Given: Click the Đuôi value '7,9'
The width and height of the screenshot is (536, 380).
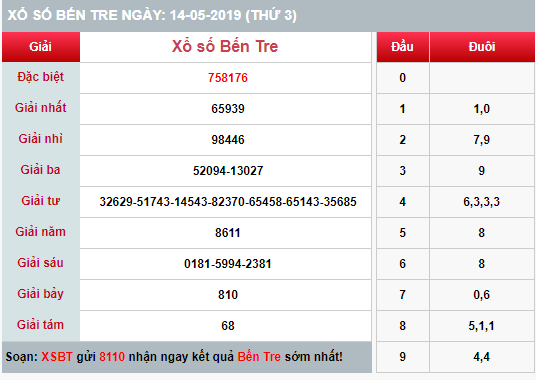Looking at the screenshot, I should pos(482,140).
